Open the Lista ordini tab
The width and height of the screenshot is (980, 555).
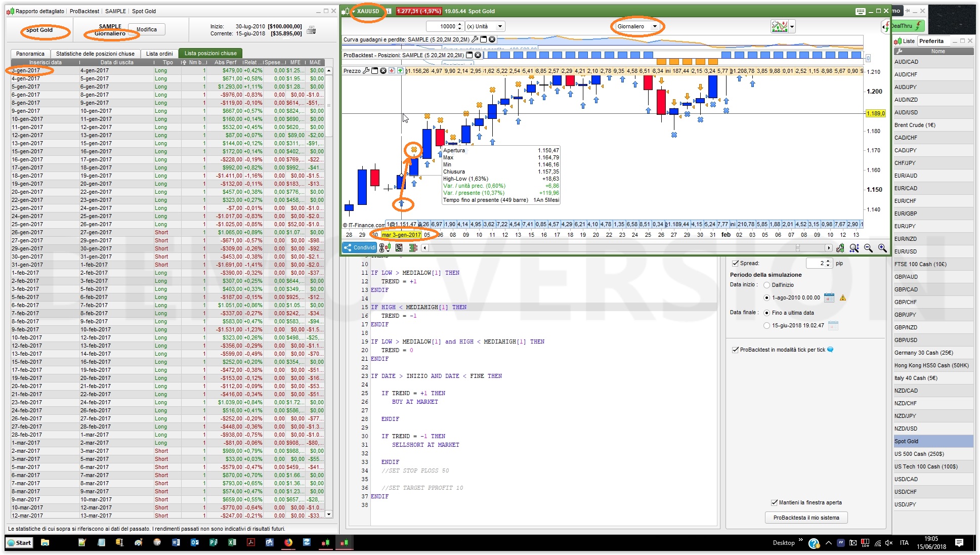pos(159,53)
